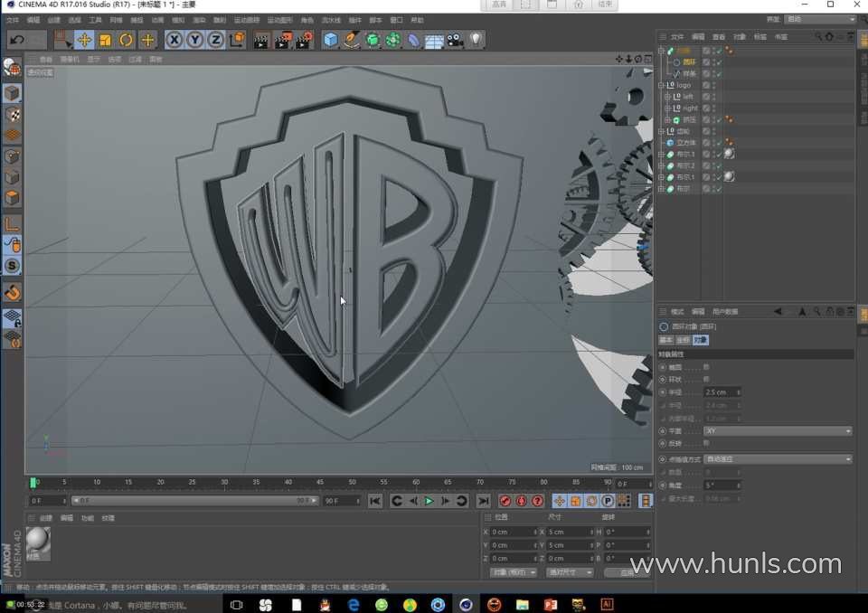Select the Scale tool in top toolbar
Viewport: 868px width, 613px height.
[105, 40]
